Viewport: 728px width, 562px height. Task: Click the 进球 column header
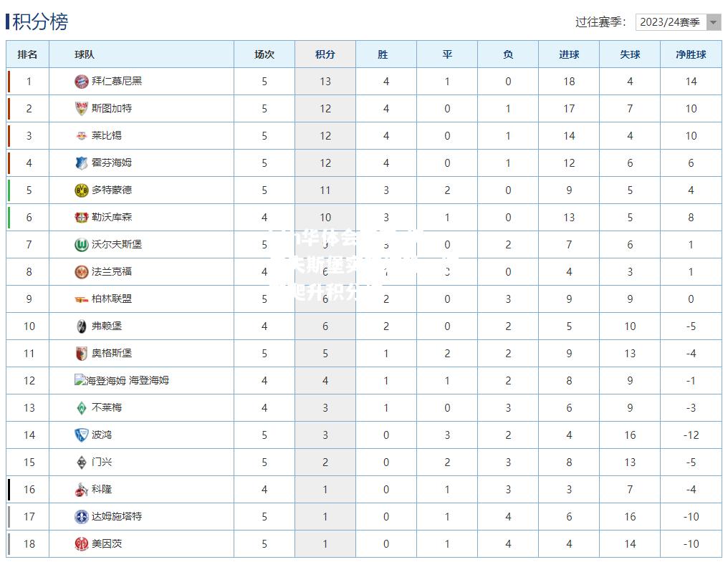(569, 54)
